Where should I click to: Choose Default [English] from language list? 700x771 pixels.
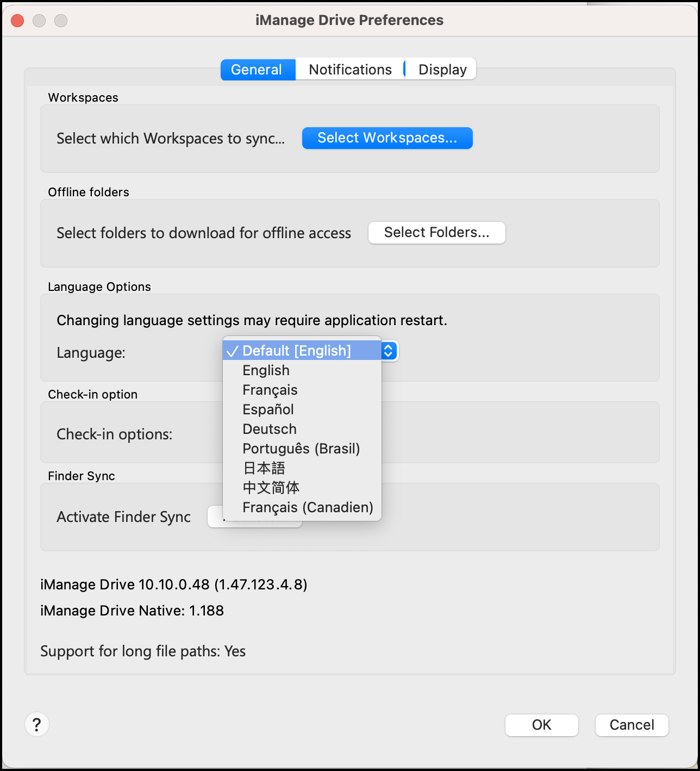click(297, 351)
